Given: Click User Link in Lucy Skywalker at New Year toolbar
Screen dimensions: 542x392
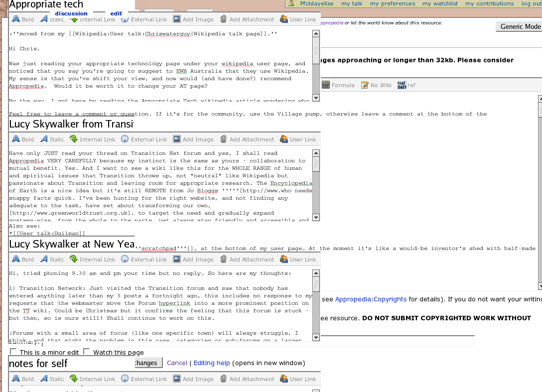Looking at the screenshot, I should tap(284, 260).
